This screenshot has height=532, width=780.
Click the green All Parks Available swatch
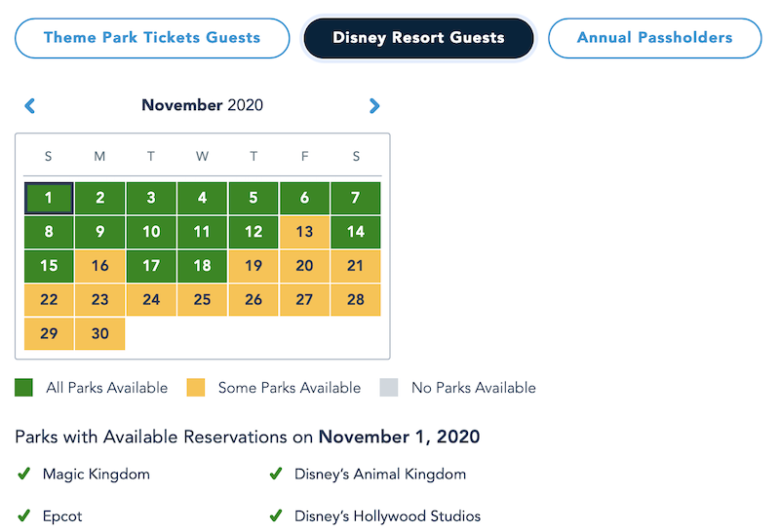click(24, 388)
